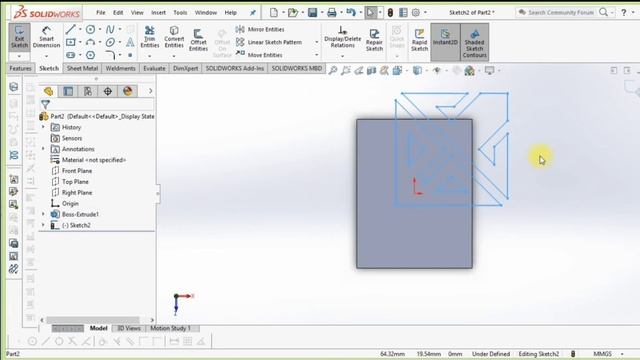
Task: Expand the manager panel tabs arrow
Action: point(151,91)
